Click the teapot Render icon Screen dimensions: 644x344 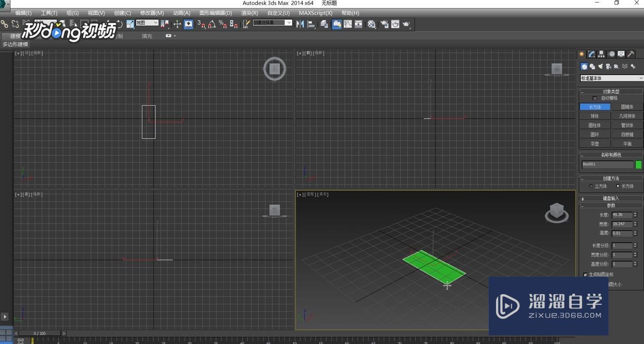point(406,24)
